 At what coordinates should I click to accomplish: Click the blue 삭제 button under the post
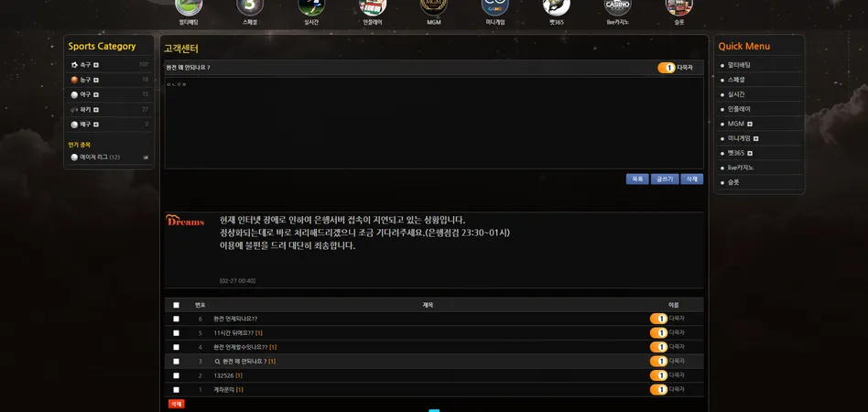692,179
